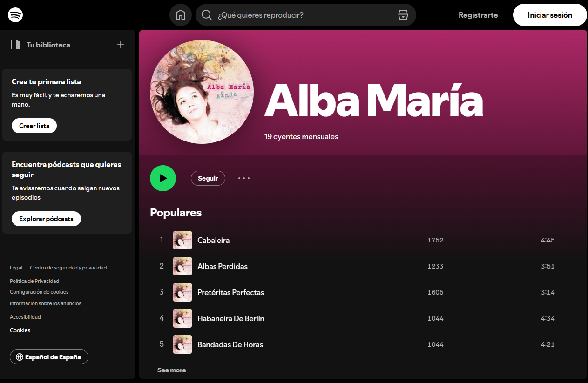
Task: Toggle Seguir to follow Alba María
Action: coord(208,178)
